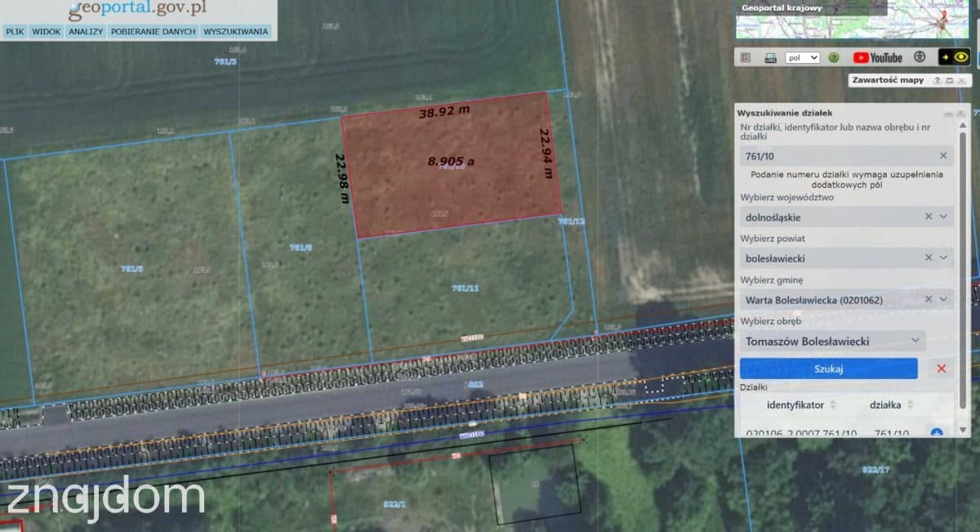This screenshot has height=532, width=980.
Task: Sort results by identyfikator column
Action: click(833, 405)
